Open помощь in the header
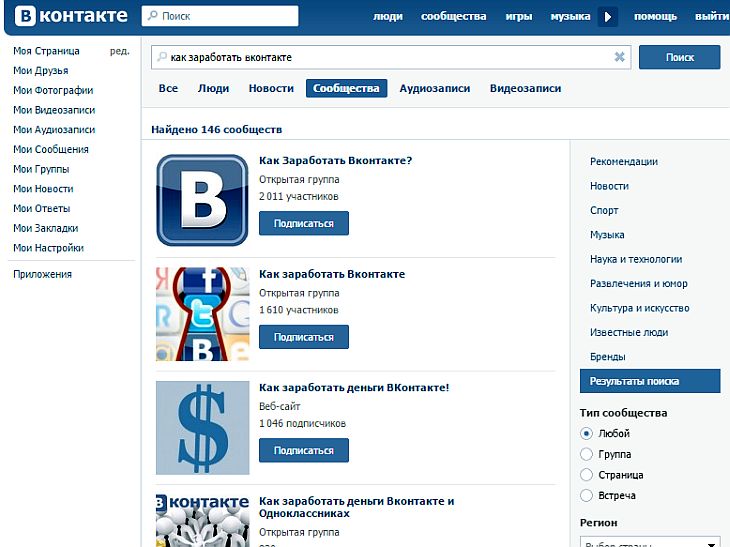The width and height of the screenshot is (730, 547). [x=656, y=16]
